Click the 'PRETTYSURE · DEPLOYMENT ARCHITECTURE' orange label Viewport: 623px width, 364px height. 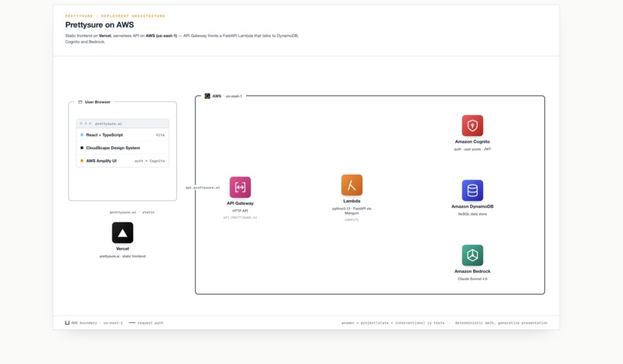[115, 16]
